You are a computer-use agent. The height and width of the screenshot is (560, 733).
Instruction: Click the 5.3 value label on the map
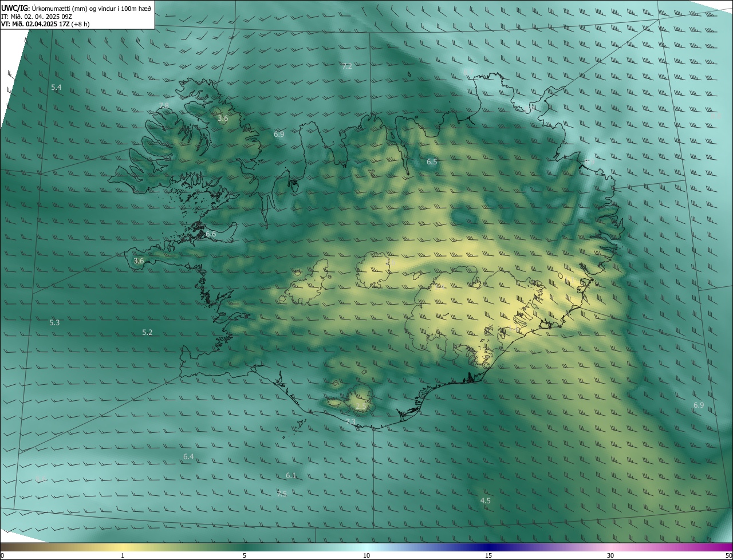pos(54,323)
